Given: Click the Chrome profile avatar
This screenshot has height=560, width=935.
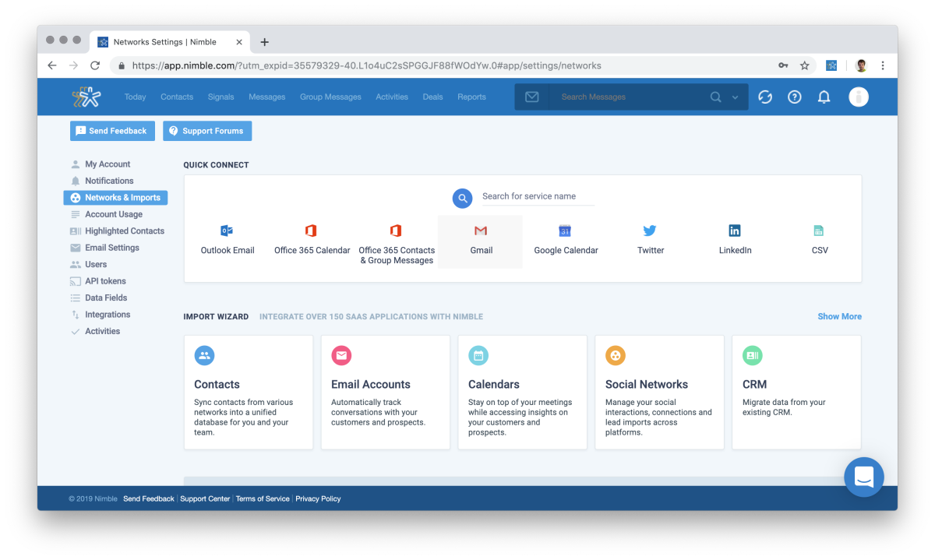Looking at the screenshot, I should coord(861,65).
